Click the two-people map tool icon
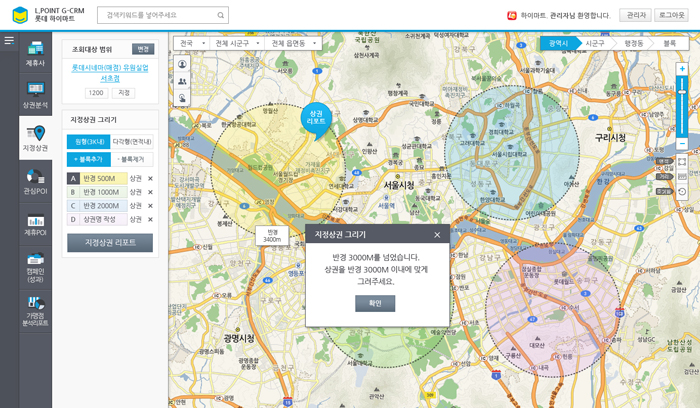The height and width of the screenshot is (408, 700). point(182,81)
